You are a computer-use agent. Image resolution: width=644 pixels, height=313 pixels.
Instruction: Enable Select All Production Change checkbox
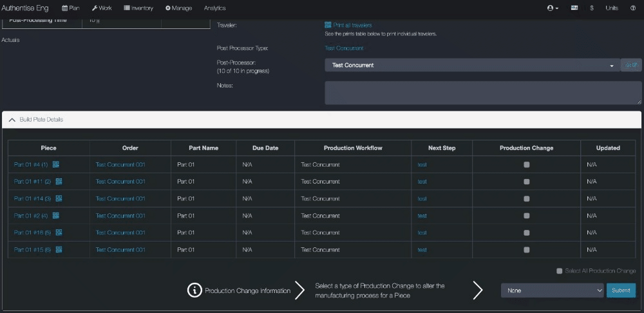559,271
